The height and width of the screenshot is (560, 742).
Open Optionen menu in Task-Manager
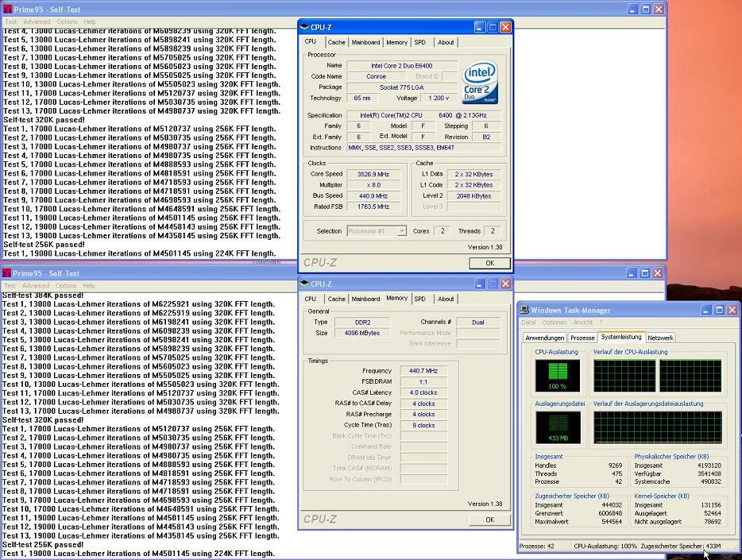click(x=555, y=322)
